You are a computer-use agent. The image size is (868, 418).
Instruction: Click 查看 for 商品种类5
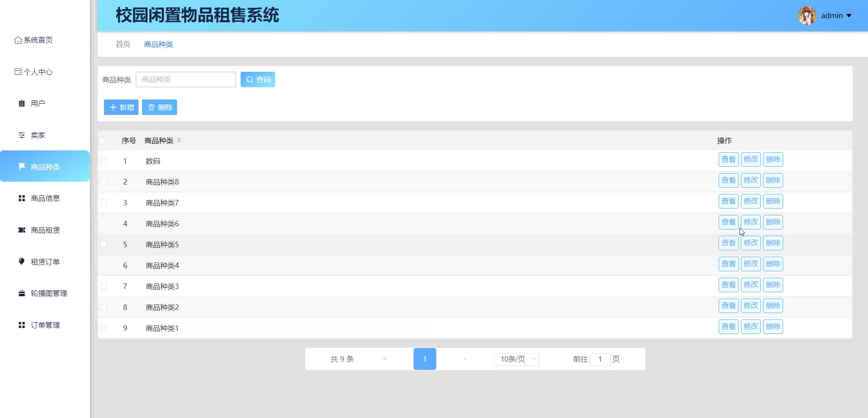click(x=729, y=243)
